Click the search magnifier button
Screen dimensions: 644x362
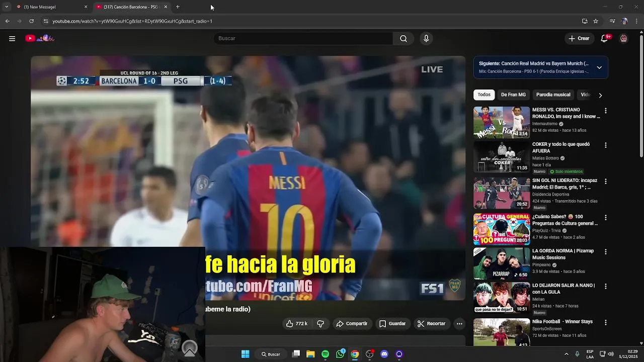[x=404, y=38]
